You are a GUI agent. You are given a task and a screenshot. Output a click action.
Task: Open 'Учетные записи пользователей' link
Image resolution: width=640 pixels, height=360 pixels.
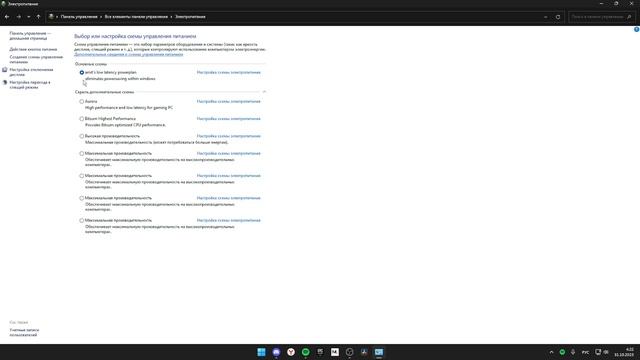(24, 332)
